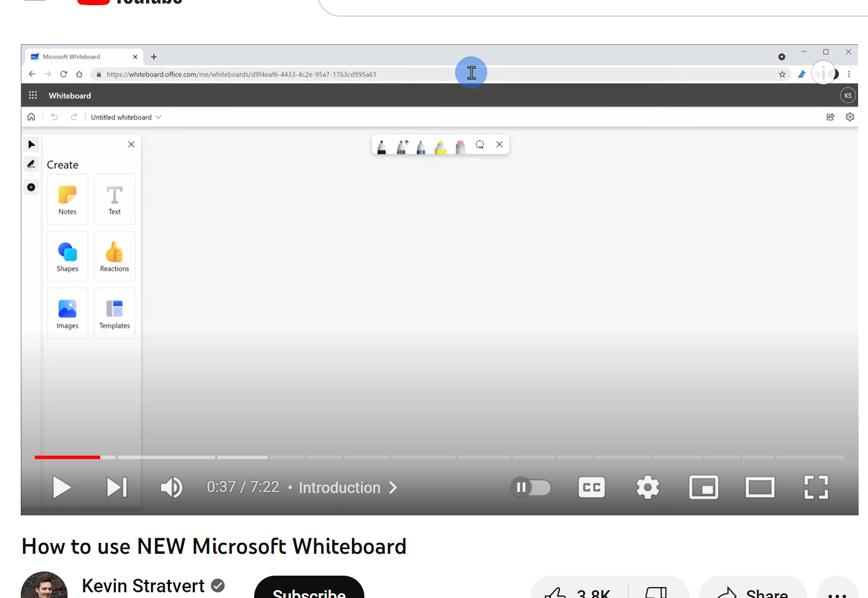Switch to miniplayer mode

(704, 487)
